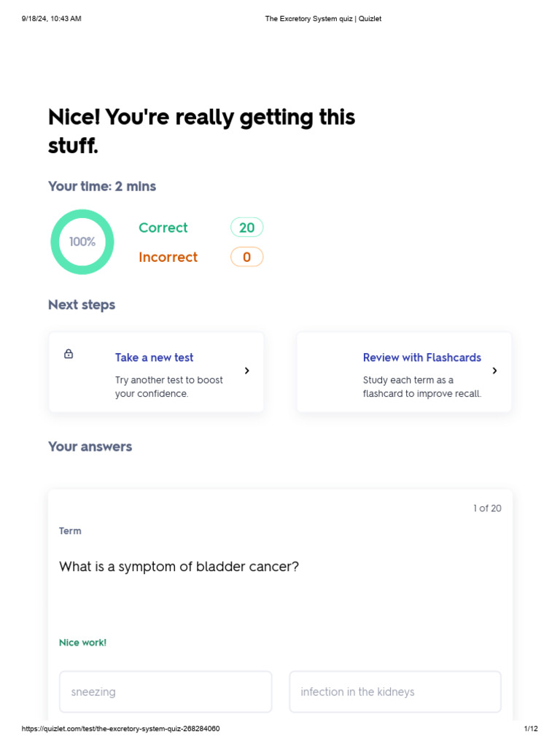Image resolution: width=560 pixels, height=747 pixels.
Task: Click the chevron arrow beside Review with Flashcards
Action: [494, 371]
